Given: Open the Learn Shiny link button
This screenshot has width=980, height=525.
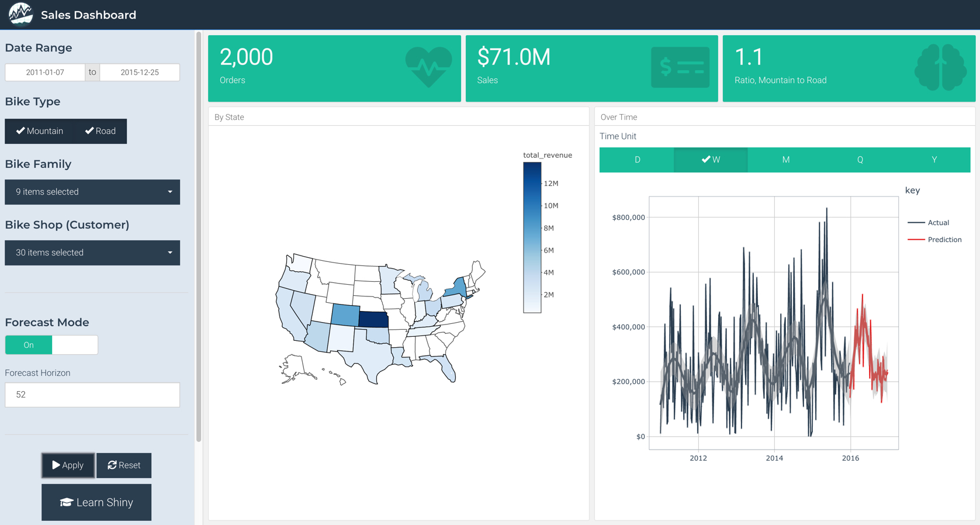Looking at the screenshot, I should (96, 502).
